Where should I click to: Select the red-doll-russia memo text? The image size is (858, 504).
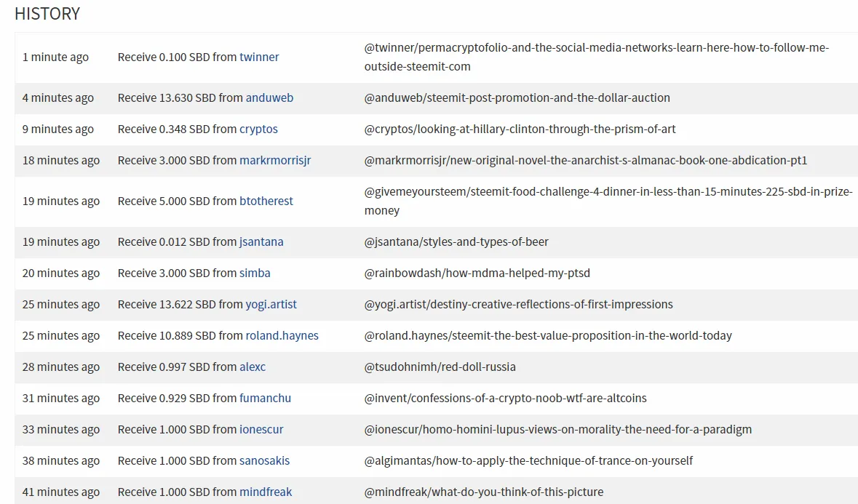[440, 367]
